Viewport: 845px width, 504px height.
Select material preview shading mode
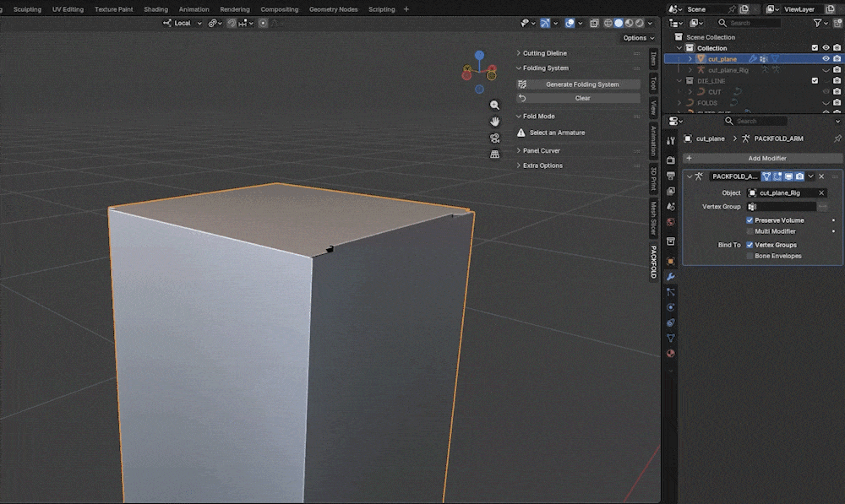click(629, 23)
